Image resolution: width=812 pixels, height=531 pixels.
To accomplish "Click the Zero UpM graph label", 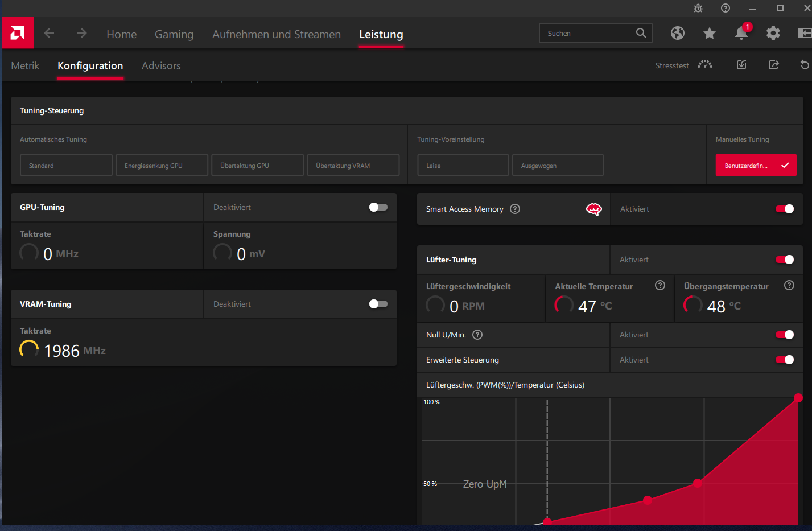I will click(x=485, y=484).
